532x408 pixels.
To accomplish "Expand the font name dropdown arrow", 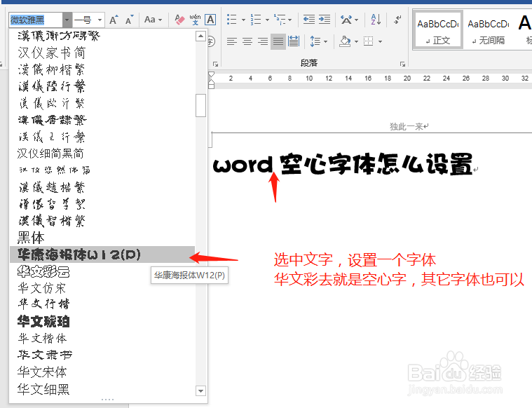I will tap(67, 20).
